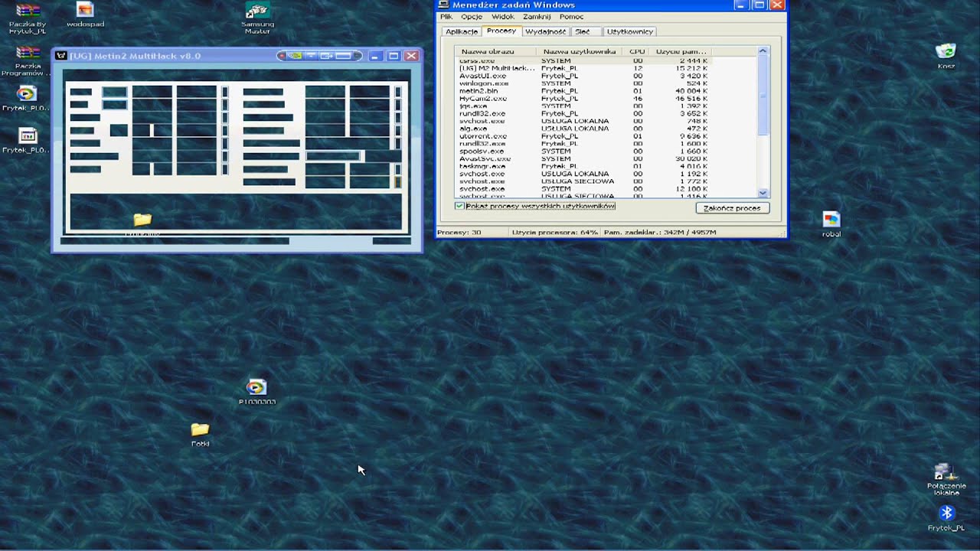
Task: Sort by Nazwa obrazu column header
Action: tap(495, 51)
